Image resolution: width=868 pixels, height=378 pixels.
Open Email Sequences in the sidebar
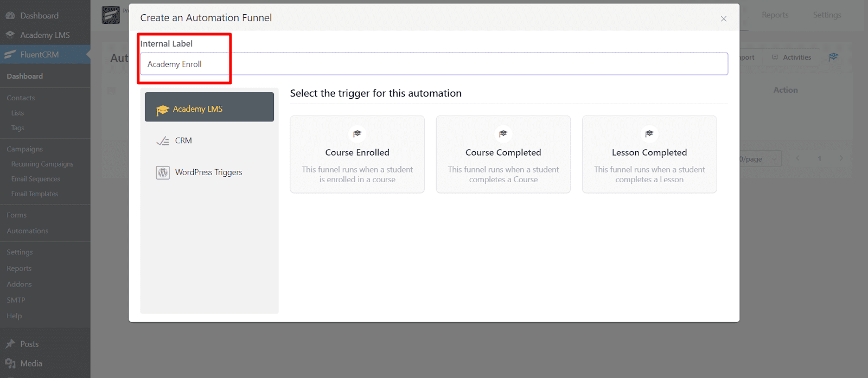tap(35, 179)
